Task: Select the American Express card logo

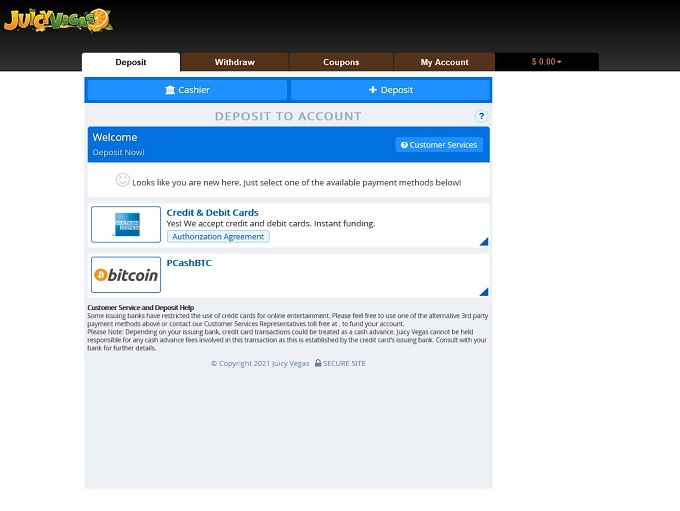Action: [126, 224]
